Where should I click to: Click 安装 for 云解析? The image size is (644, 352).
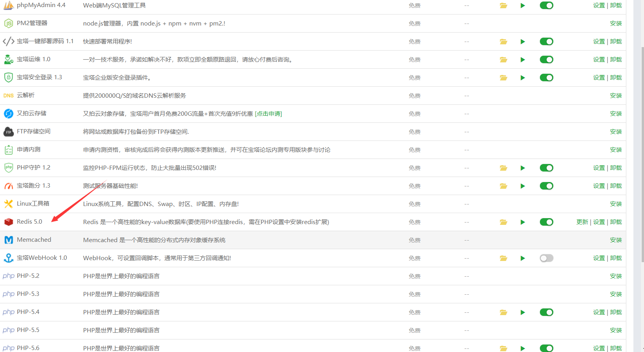tap(616, 96)
